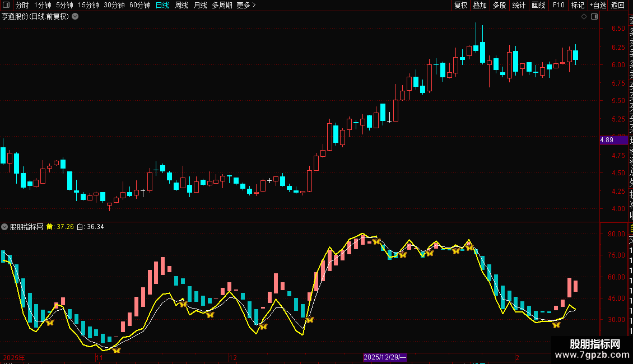Click the yellow line value 黄: 37.26
633x364 pixels.
[x=60, y=227]
